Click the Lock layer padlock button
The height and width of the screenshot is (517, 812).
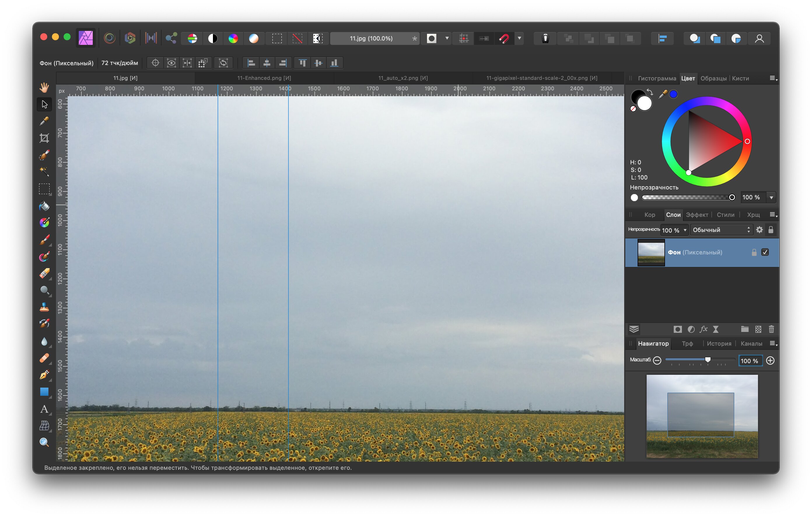[771, 230]
